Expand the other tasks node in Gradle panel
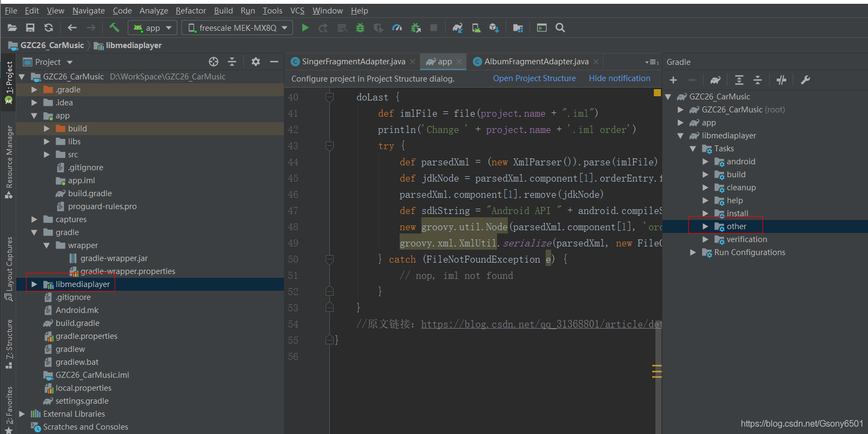868x434 pixels. 705,226
